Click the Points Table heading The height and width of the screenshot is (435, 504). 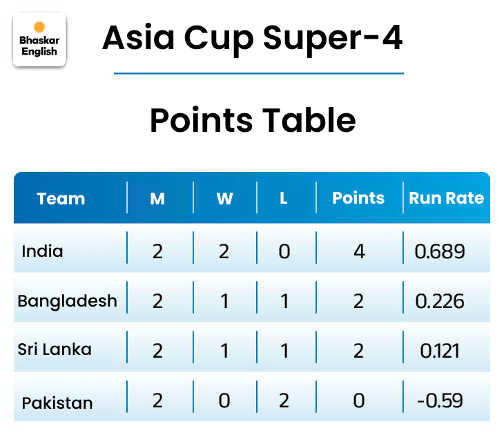(x=253, y=120)
